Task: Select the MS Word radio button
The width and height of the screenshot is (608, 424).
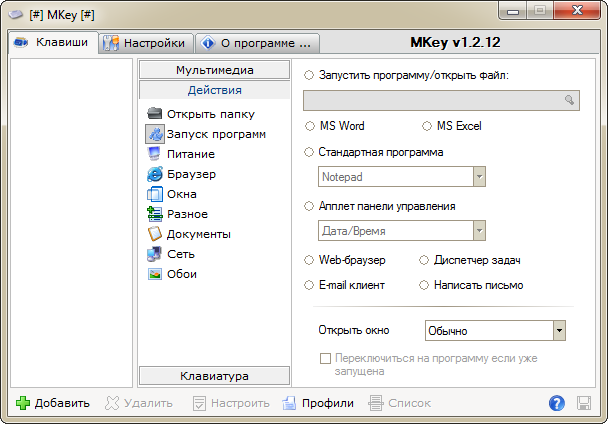Action: click(309, 126)
